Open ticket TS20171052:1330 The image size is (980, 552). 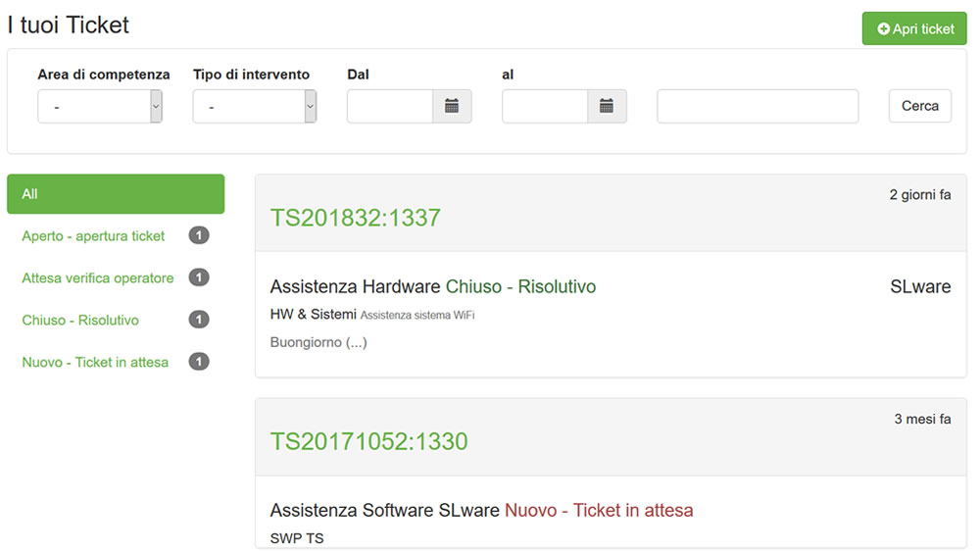(368, 441)
